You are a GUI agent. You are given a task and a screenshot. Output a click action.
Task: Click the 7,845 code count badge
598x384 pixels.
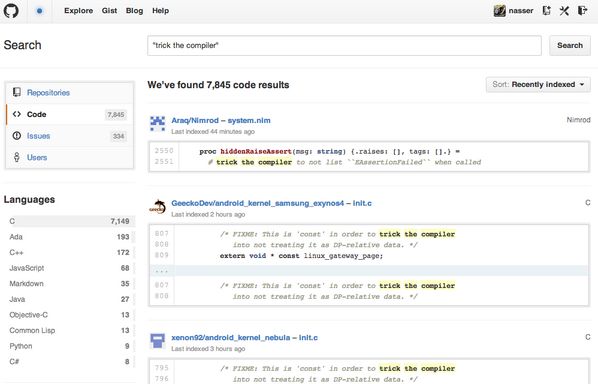click(x=116, y=114)
